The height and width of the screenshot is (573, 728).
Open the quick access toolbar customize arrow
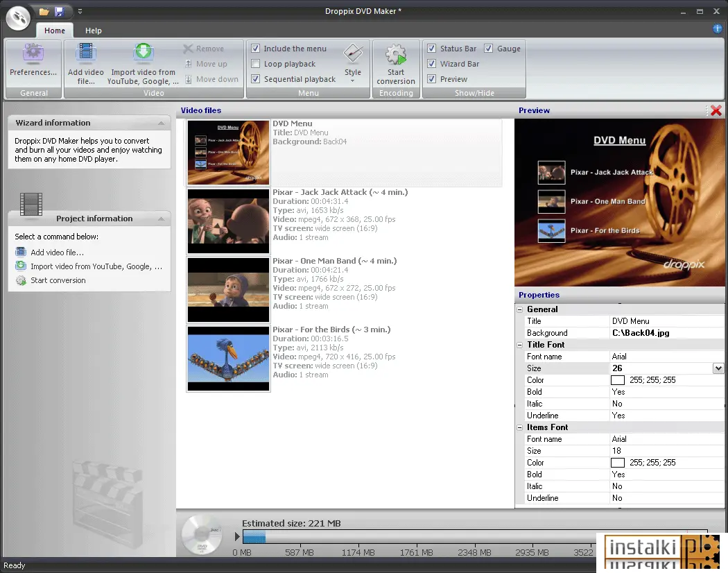pyautogui.click(x=80, y=11)
